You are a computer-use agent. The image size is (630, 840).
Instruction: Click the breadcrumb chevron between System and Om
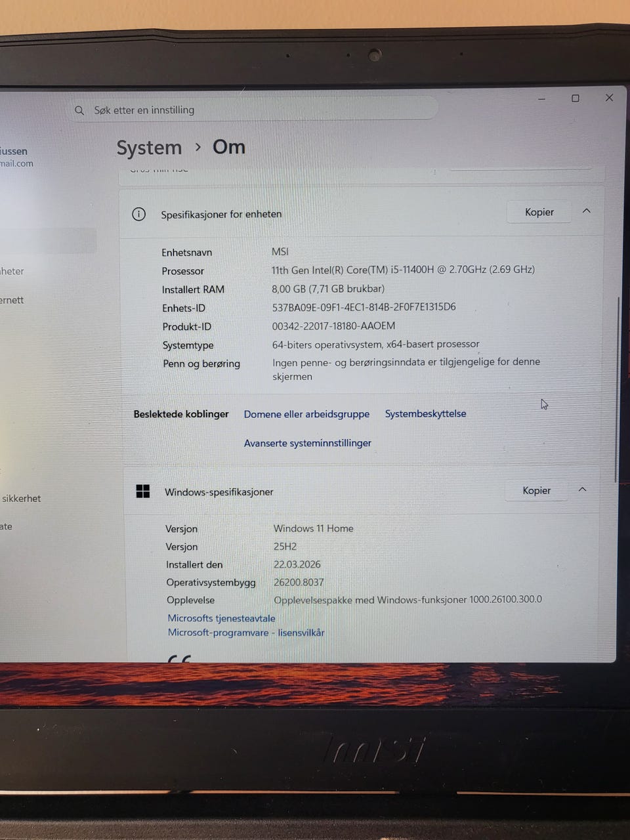198,148
